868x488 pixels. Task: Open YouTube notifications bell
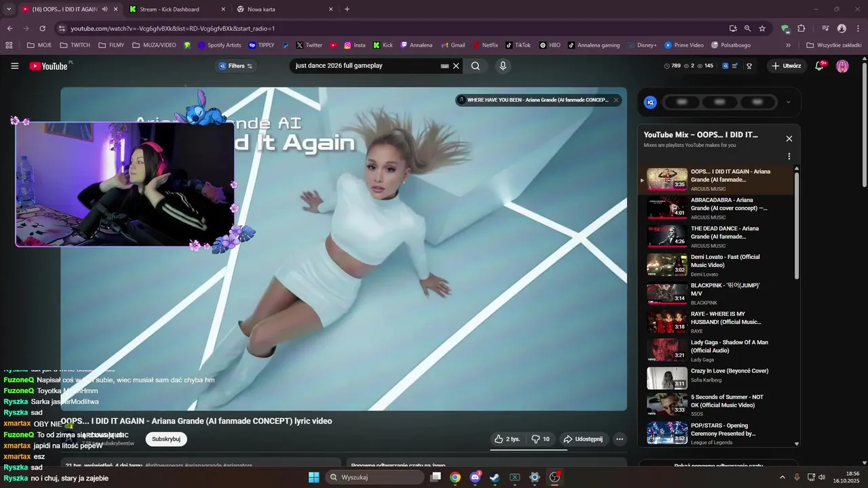[x=819, y=66]
